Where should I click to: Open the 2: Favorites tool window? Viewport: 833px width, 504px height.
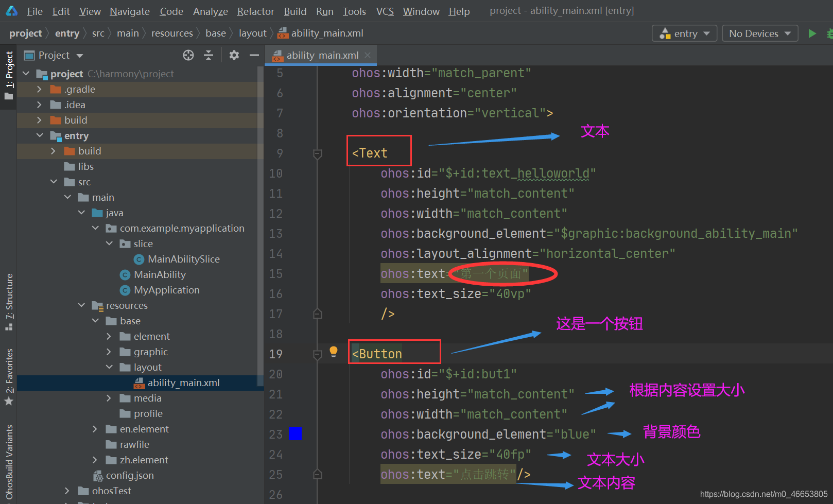[9, 377]
